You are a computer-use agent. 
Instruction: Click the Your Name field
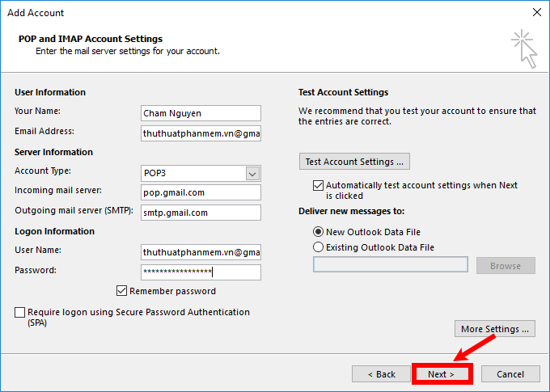201,113
